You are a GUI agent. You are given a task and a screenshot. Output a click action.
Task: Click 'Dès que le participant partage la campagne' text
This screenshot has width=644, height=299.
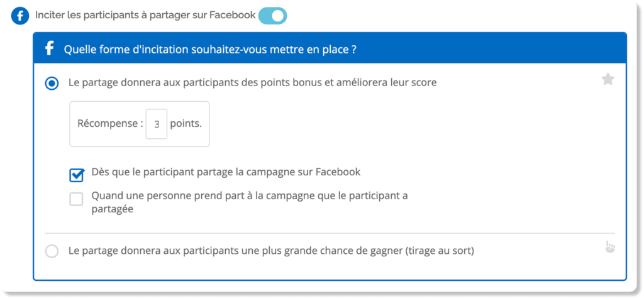tap(226, 171)
